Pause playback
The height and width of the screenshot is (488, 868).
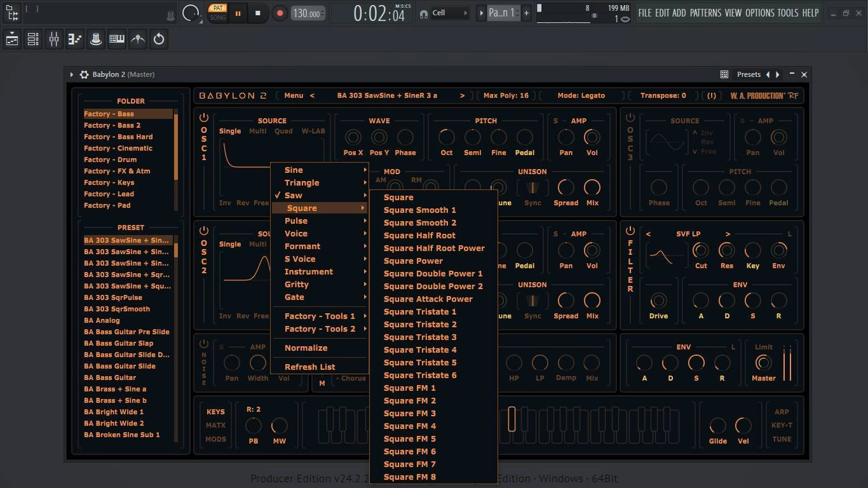point(238,13)
